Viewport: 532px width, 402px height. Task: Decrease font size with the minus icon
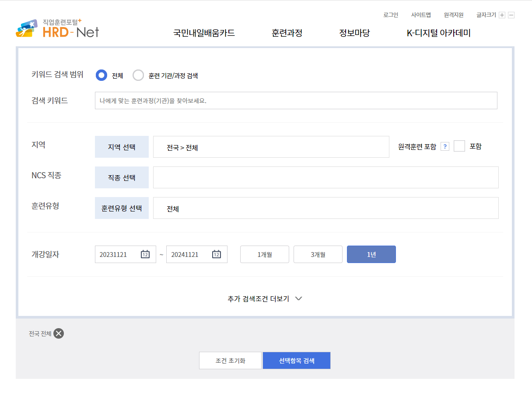tap(511, 14)
